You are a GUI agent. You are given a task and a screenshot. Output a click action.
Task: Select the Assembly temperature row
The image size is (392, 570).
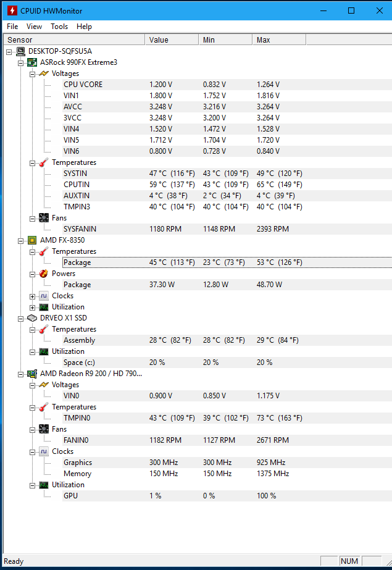click(227, 340)
